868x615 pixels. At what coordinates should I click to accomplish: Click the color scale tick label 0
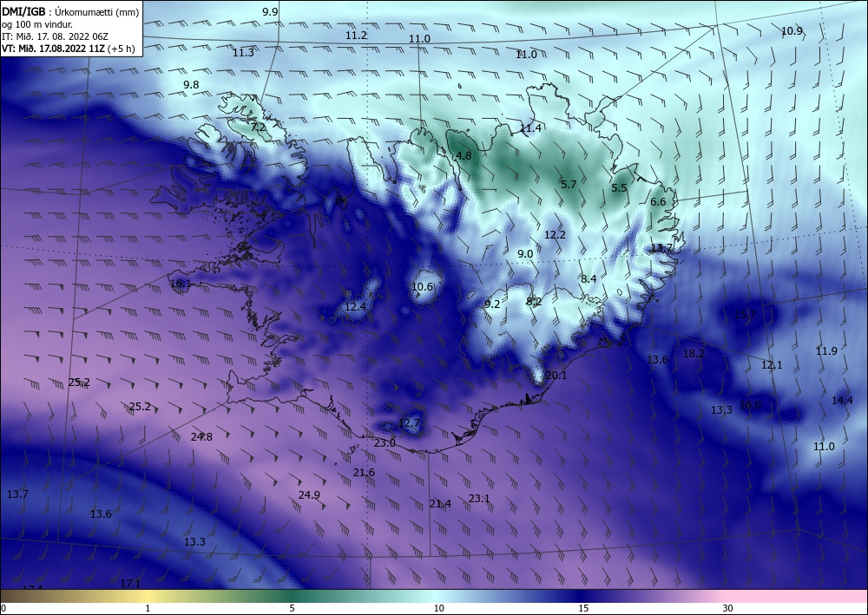click(3, 609)
